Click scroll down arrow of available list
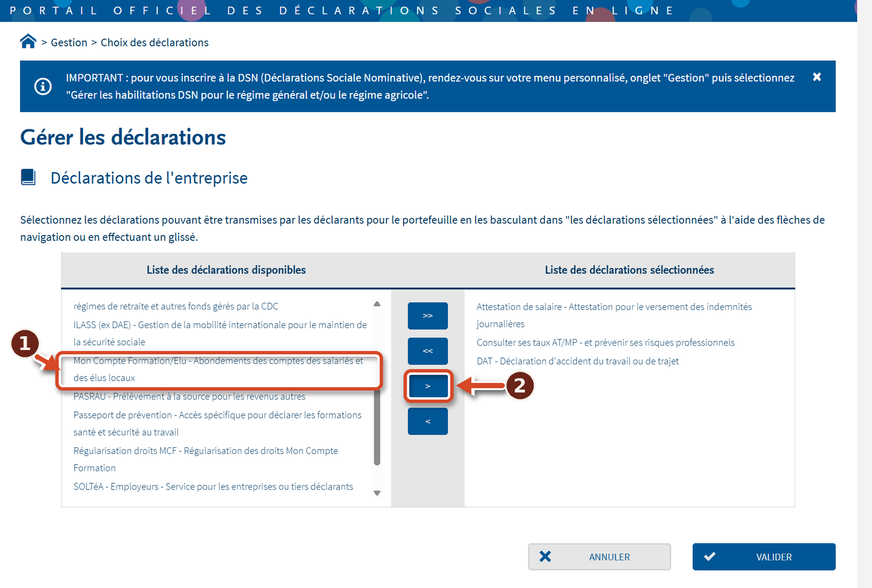Image resolution: width=872 pixels, height=588 pixels. (x=377, y=493)
